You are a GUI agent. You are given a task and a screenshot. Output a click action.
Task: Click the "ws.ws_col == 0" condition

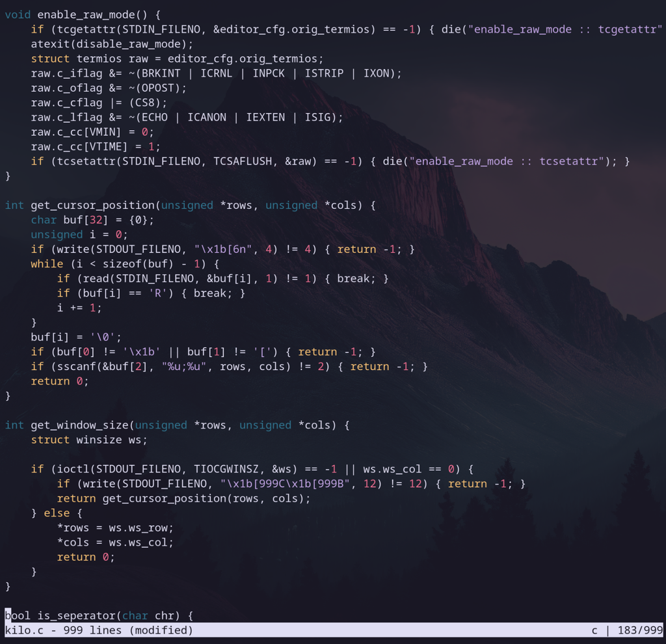(408, 469)
